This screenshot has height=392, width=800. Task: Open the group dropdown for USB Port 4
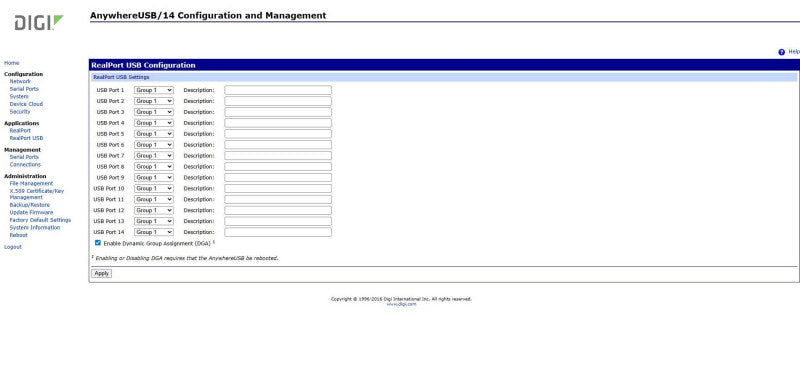pos(154,123)
